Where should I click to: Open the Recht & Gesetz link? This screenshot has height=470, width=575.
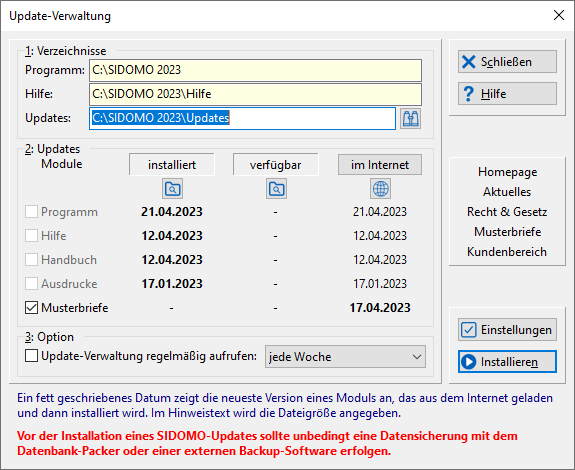[507, 212]
